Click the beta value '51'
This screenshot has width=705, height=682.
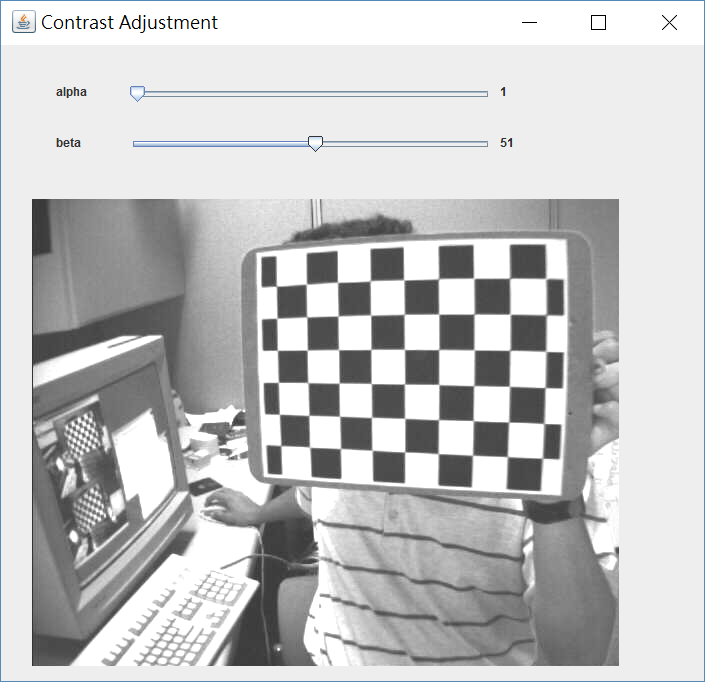tap(507, 143)
